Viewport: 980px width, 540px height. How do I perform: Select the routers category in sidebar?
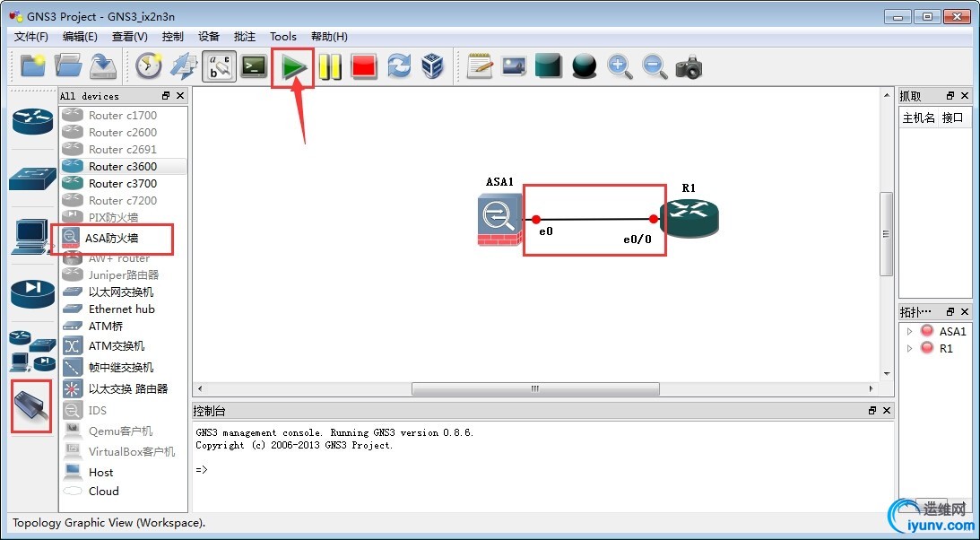pyautogui.click(x=32, y=120)
